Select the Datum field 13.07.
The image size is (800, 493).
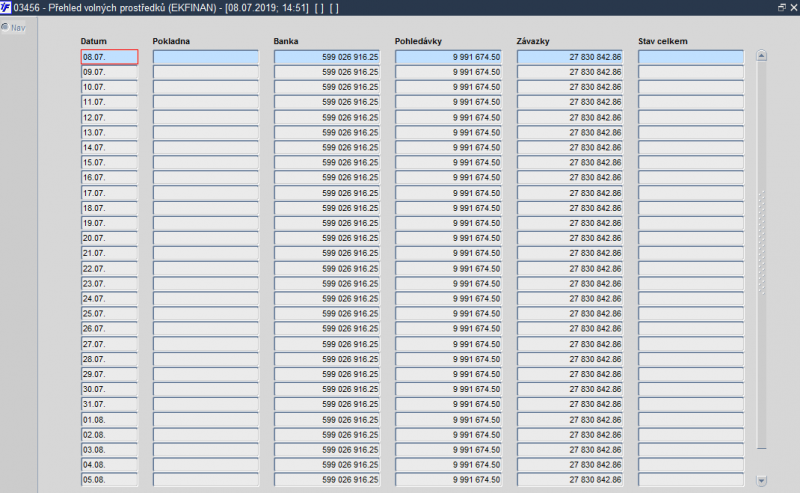coord(109,133)
